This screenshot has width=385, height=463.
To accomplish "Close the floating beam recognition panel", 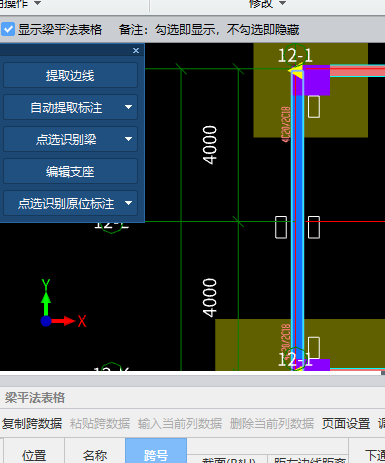I will click(x=136, y=50).
